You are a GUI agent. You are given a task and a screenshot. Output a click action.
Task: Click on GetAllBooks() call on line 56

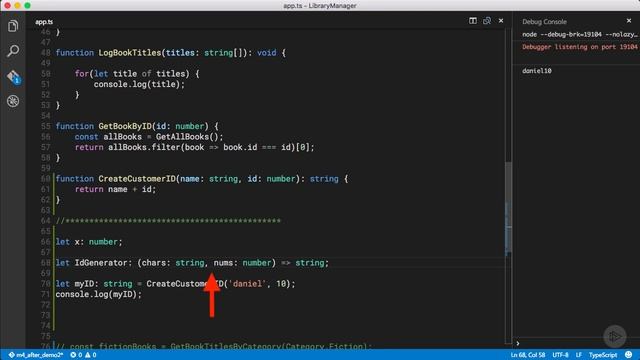tap(187, 137)
